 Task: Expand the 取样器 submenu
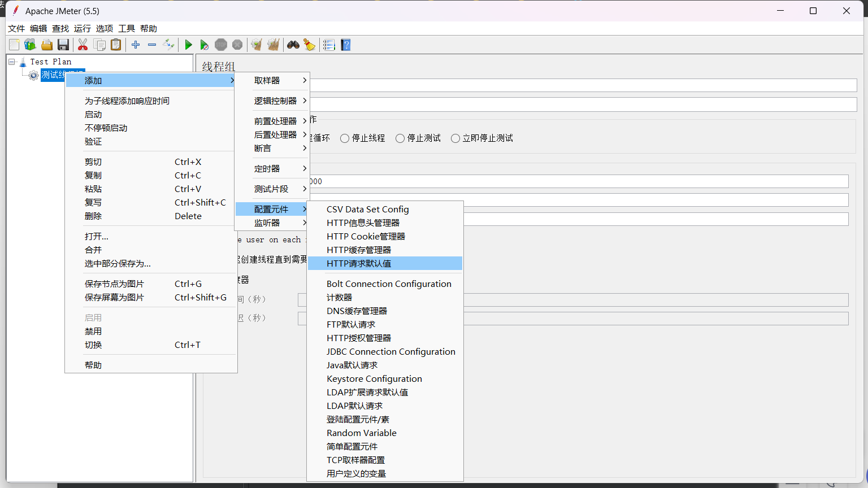tap(272, 81)
